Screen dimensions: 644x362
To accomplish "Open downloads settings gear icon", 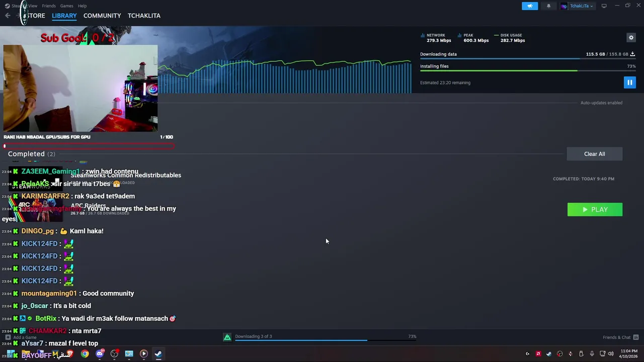I will 631,38.
